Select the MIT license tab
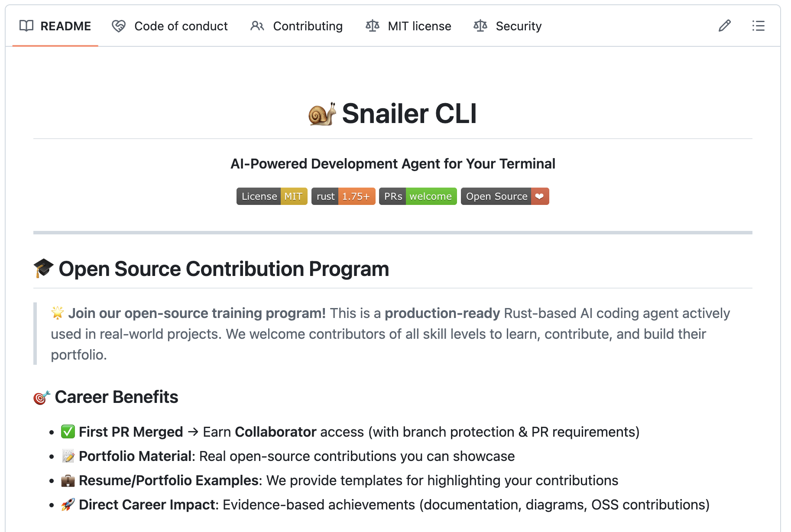 click(419, 26)
